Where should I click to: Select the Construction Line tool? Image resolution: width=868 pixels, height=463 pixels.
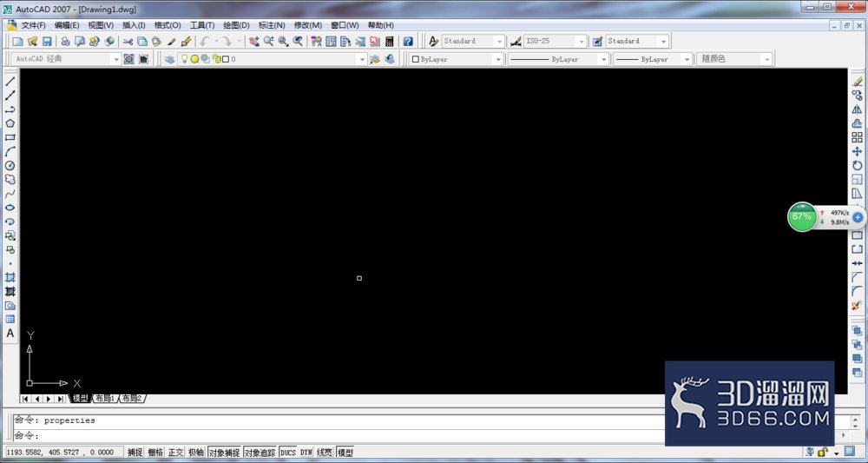click(10, 96)
